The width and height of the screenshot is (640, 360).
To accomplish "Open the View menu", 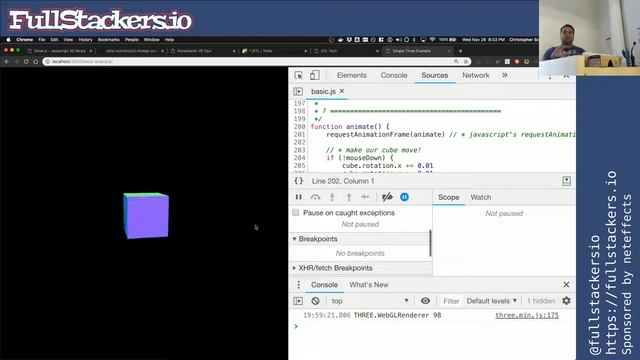I will point(68,40).
